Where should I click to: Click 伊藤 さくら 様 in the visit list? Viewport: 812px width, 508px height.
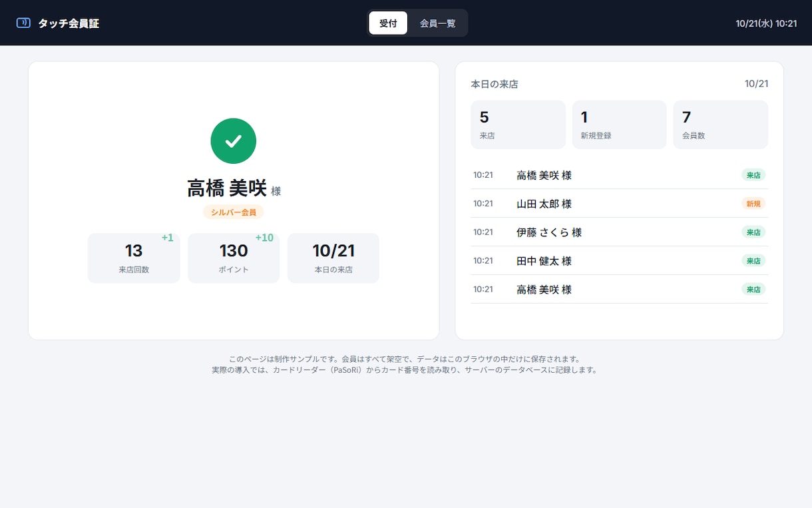click(x=549, y=232)
